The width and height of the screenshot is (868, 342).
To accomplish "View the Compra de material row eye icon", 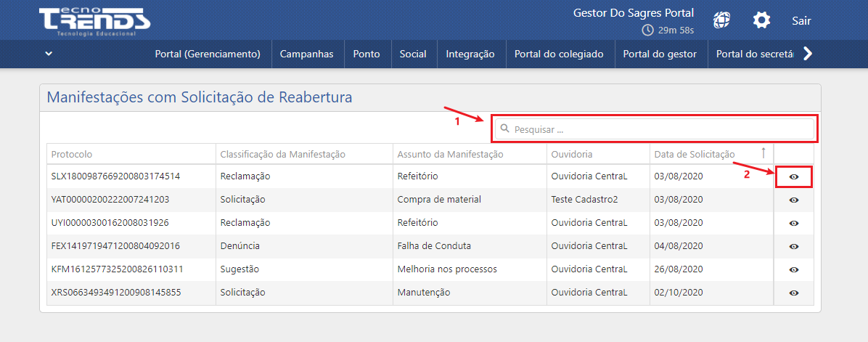I will (793, 200).
